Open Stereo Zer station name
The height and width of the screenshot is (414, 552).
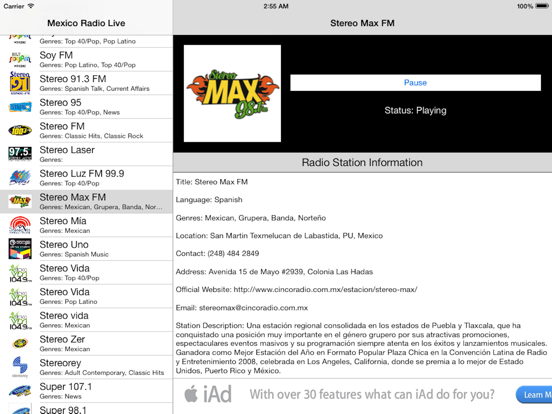pos(62,339)
